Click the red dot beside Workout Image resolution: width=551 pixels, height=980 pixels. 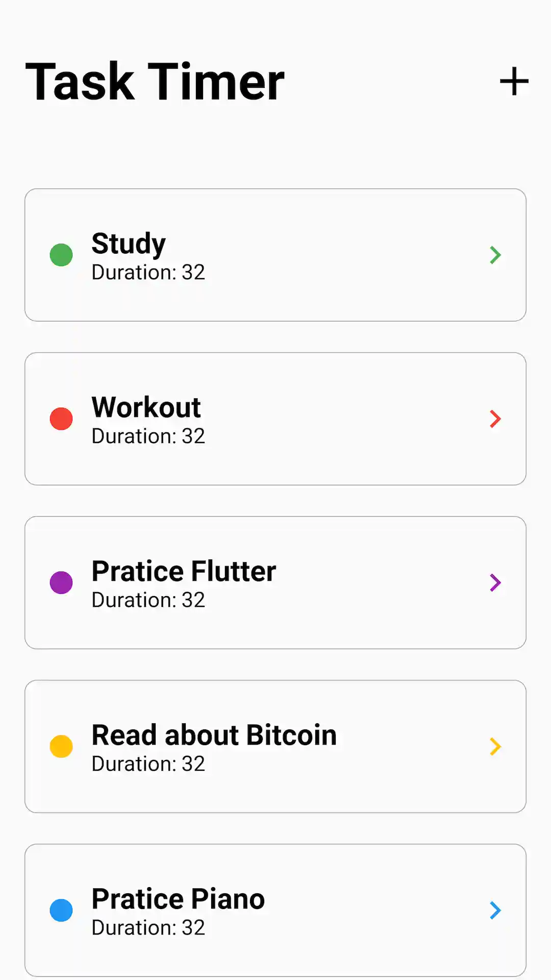pos(61,419)
